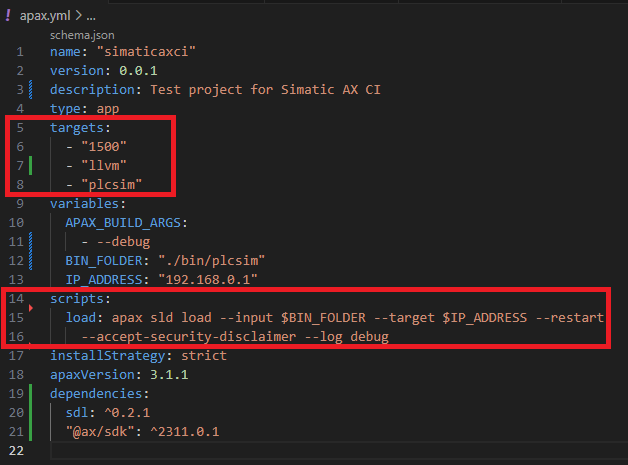
Task: Click apaxVersion value 3.1.1
Action: [169, 375]
